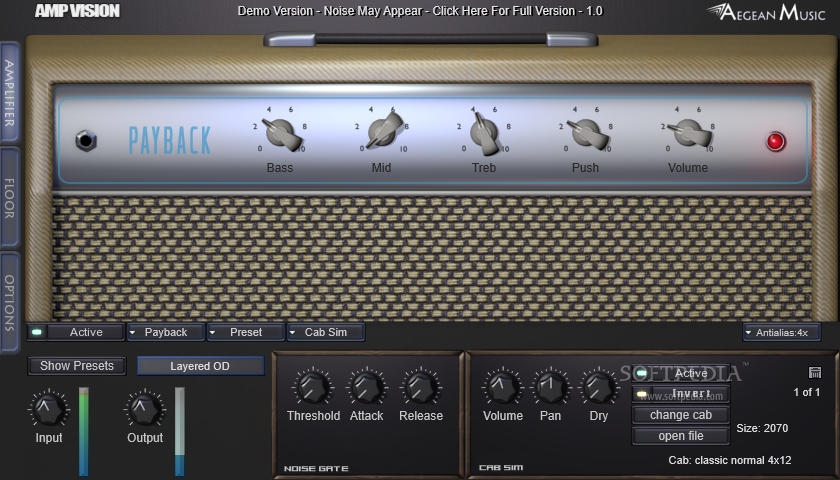This screenshot has width=840, height=480.
Task: Open the Antialias:4x dropdown
Action: click(x=781, y=333)
